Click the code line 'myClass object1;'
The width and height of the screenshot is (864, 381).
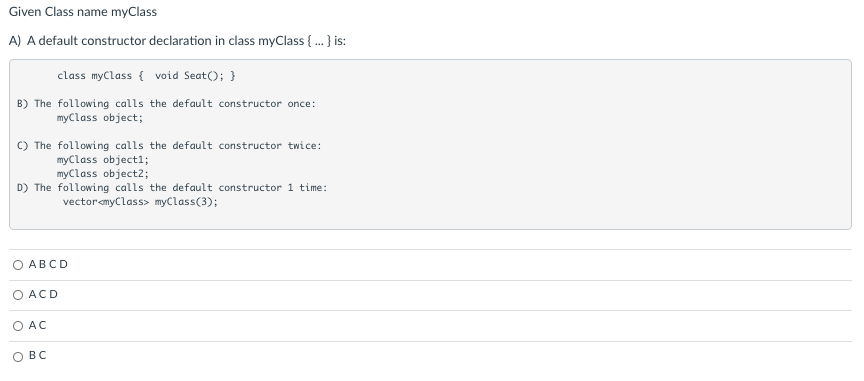click(102, 159)
